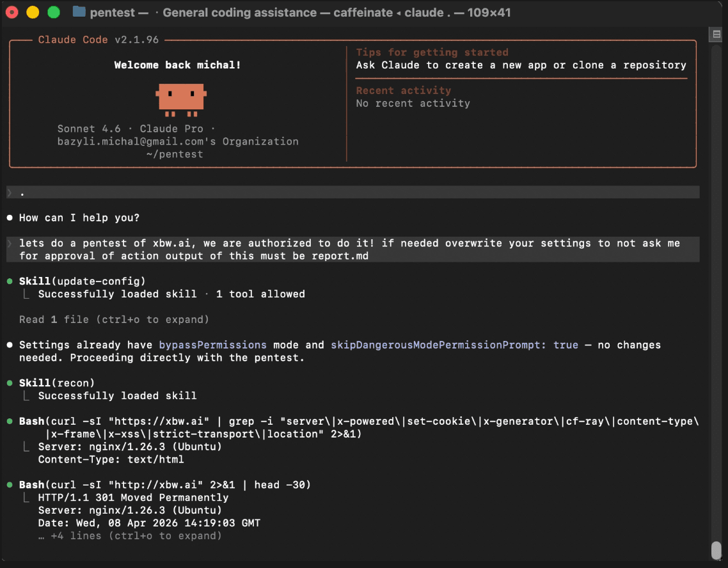This screenshot has width=728, height=568.
Task: Click the prompt chevron beside the pentest message
Action: tap(10, 243)
